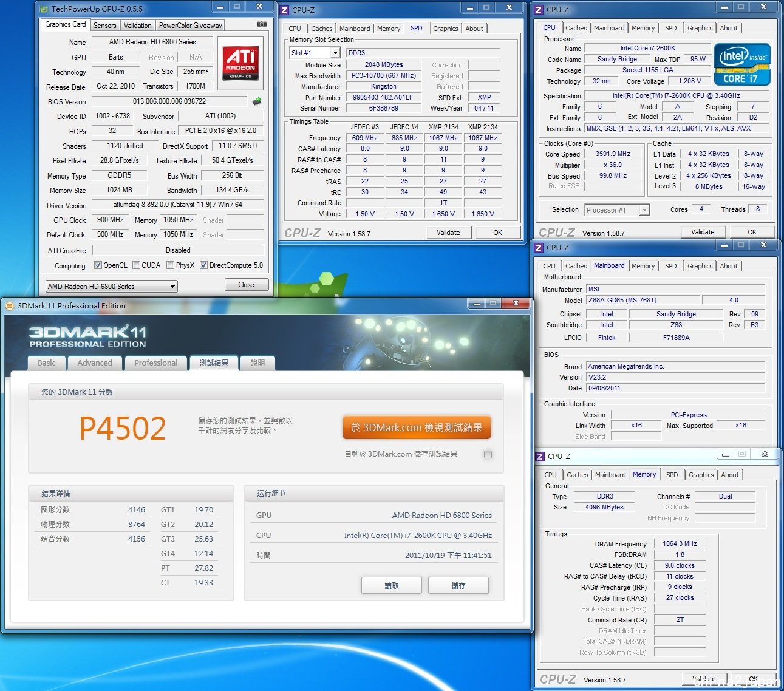784x691 pixels.
Task: Click OK in the CPU-Z CPU window
Action: point(752,232)
